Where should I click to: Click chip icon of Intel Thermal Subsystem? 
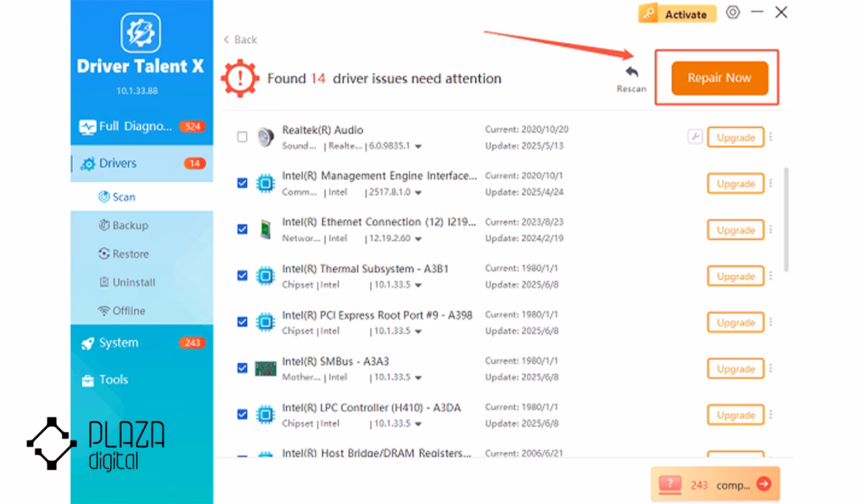(x=266, y=276)
